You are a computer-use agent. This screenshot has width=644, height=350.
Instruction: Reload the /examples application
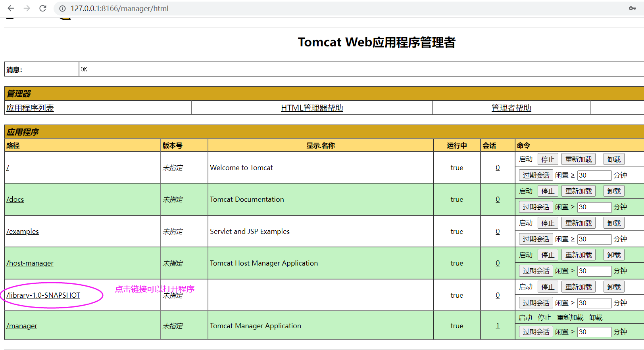click(579, 223)
